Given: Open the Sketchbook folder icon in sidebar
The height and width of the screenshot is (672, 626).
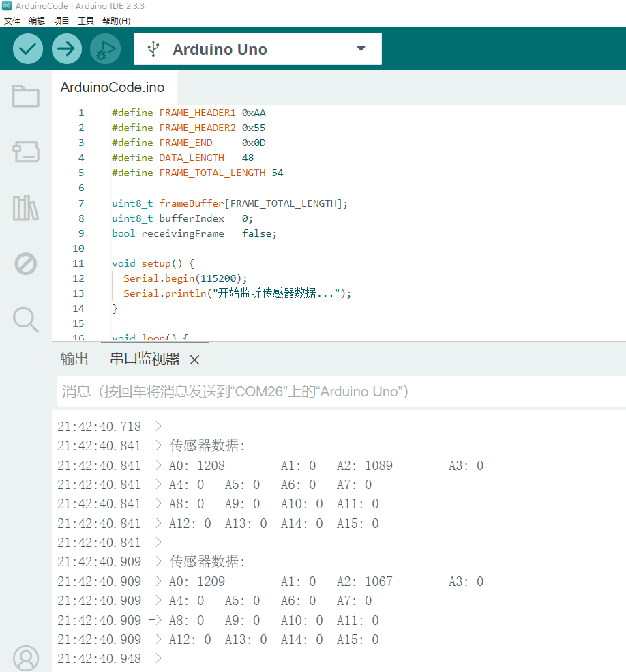Looking at the screenshot, I should [26, 96].
